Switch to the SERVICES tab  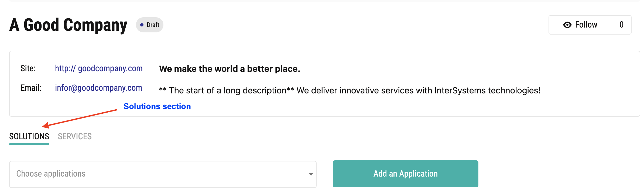coord(75,136)
